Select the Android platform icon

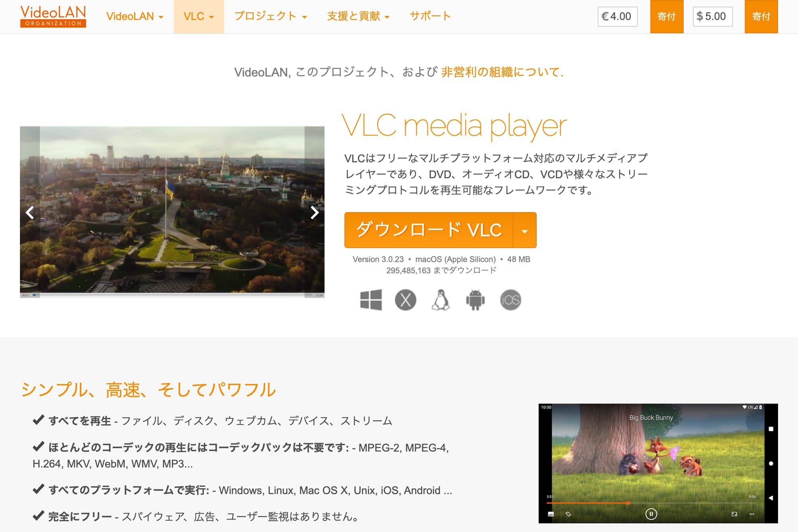475,300
